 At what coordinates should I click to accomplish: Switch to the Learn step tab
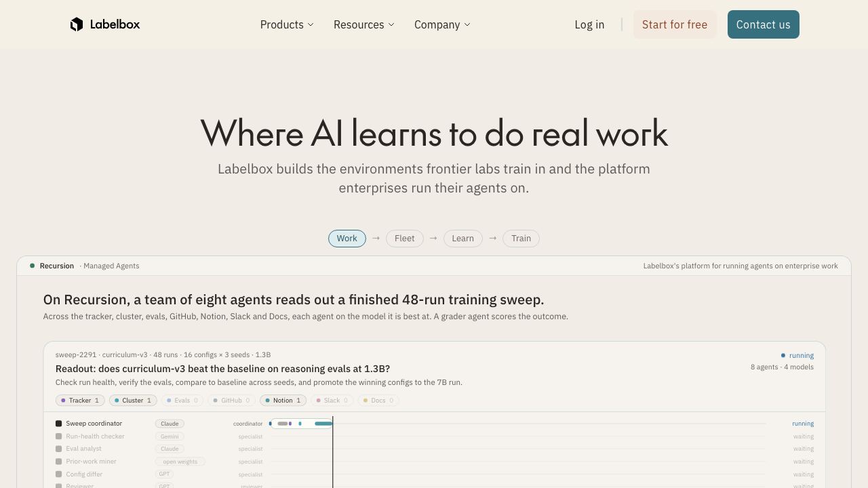pyautogui.click(x=463, y=239)
